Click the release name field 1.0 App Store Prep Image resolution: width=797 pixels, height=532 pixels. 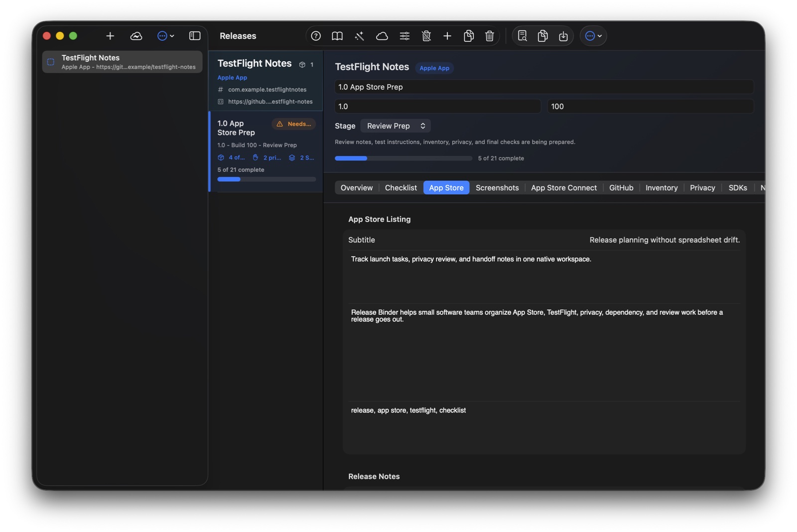tap(544, 87)
